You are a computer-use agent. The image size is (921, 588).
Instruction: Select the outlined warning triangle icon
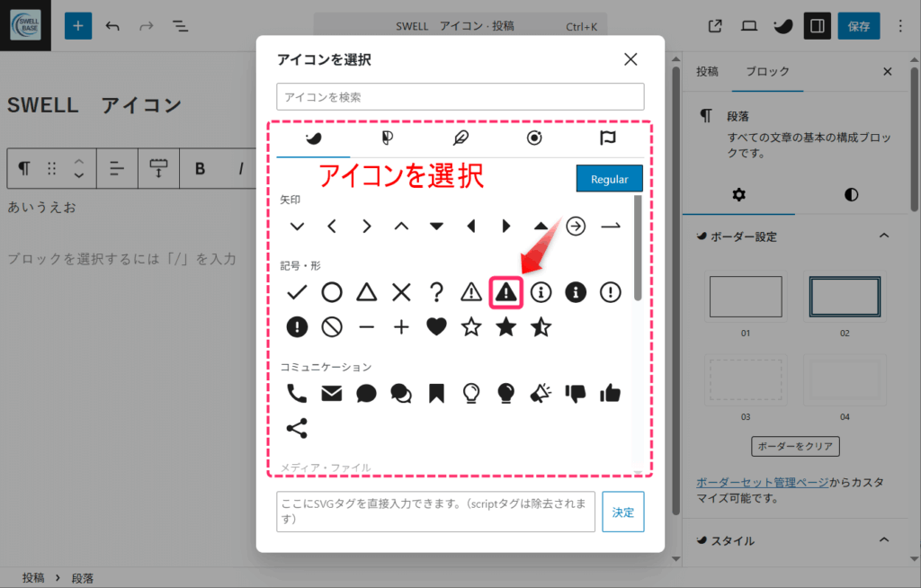tap(471, 292)
